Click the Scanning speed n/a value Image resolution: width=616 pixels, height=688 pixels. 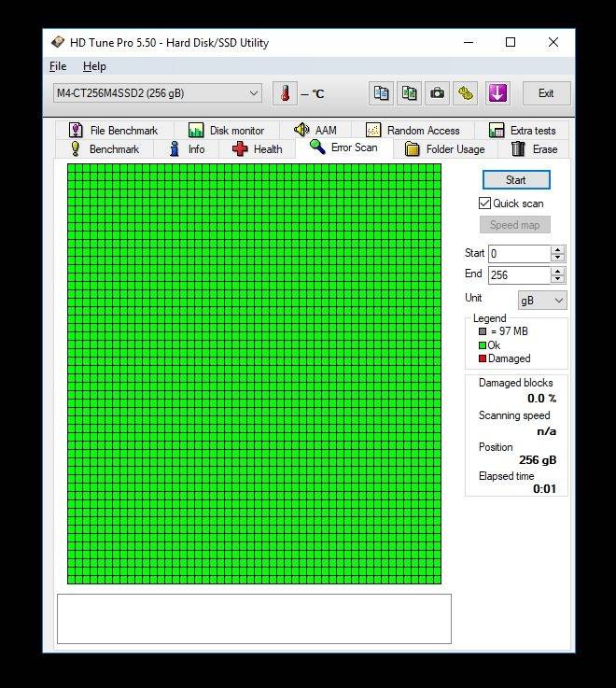(546, 431)
